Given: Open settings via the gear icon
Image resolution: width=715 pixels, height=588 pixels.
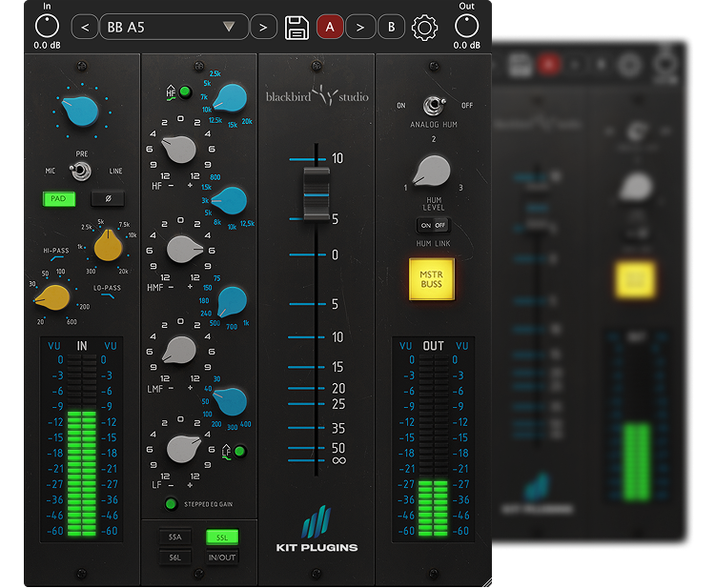Looking at the screenshot, I should click(x=424, y=28).
